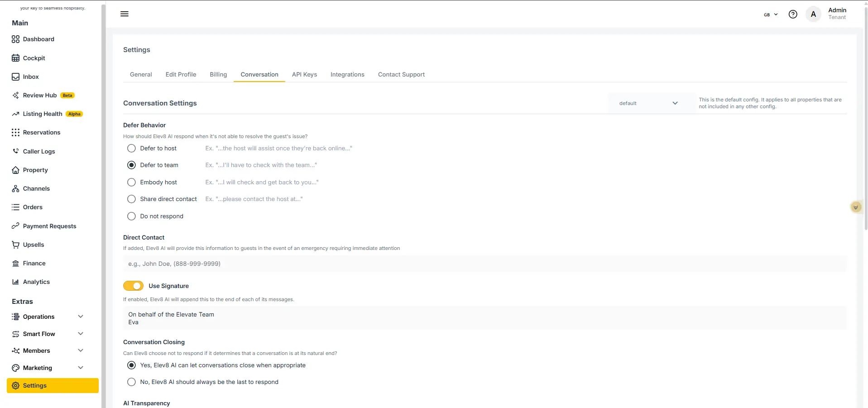868x408 pixels.
Task: Open the Edit Profile tab
Action: 181,74
